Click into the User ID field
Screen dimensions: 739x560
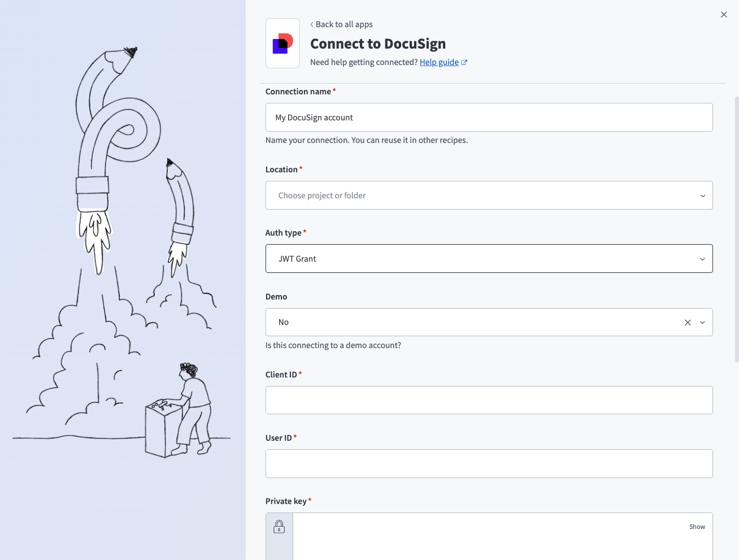[489, 463]
